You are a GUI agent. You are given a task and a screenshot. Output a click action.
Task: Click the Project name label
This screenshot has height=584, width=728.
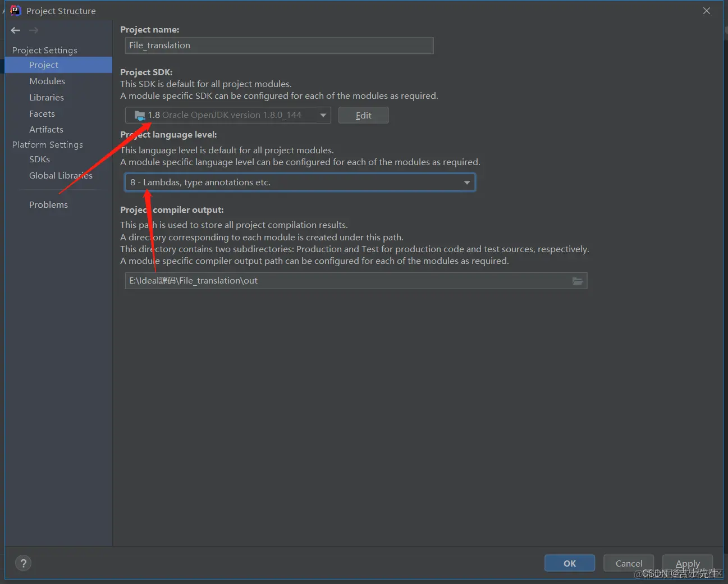(150, 30)
